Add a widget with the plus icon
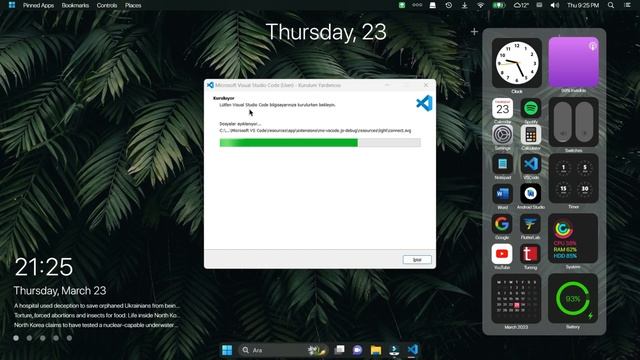This screenshot has width=640, height=360. tap(474, 31)
